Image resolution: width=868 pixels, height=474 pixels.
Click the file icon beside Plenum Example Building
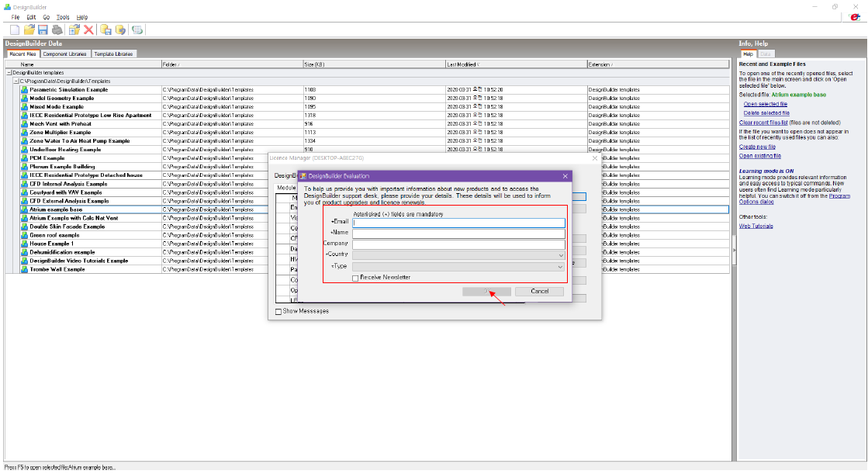pos(24,167)
